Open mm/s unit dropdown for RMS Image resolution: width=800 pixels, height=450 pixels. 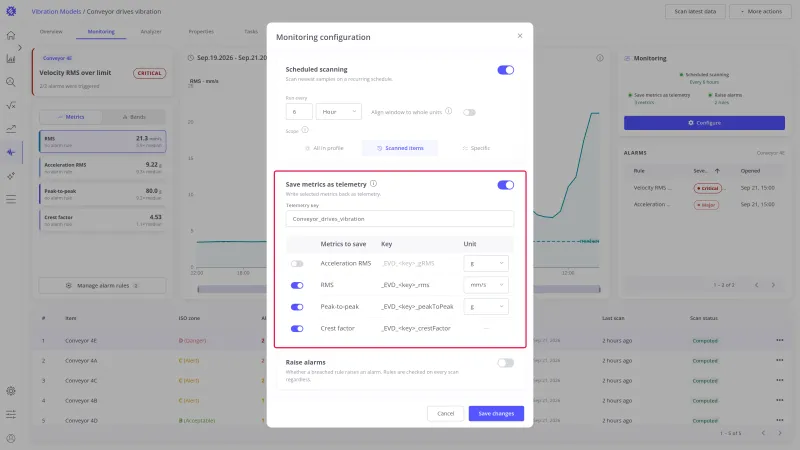coord(486,285)
